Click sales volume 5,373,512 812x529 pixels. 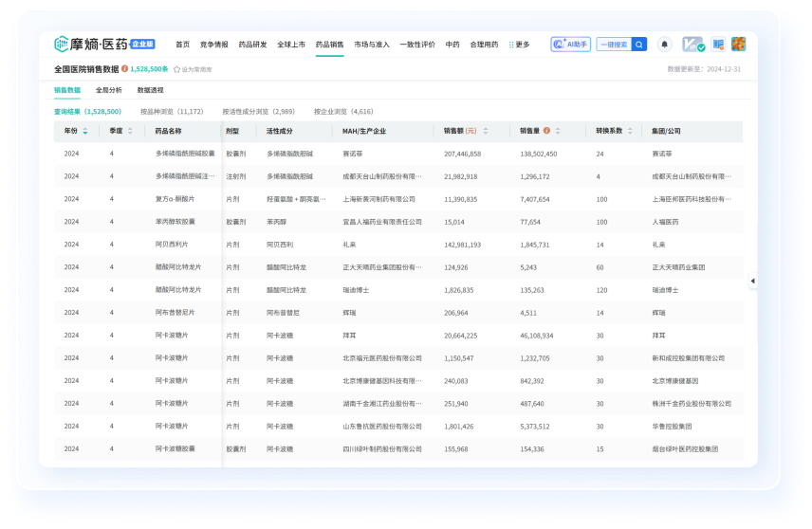(535, 427)
